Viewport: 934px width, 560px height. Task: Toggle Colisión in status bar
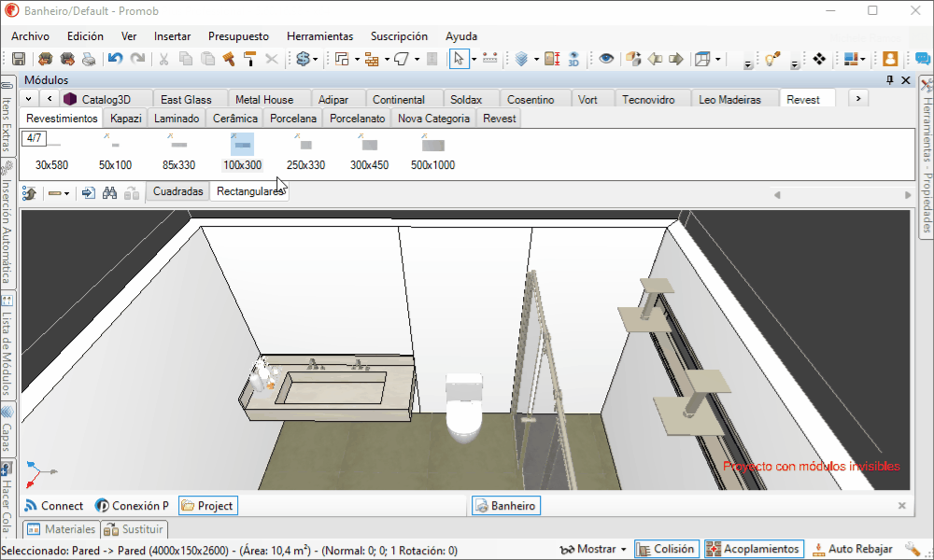tap(666, 549)
